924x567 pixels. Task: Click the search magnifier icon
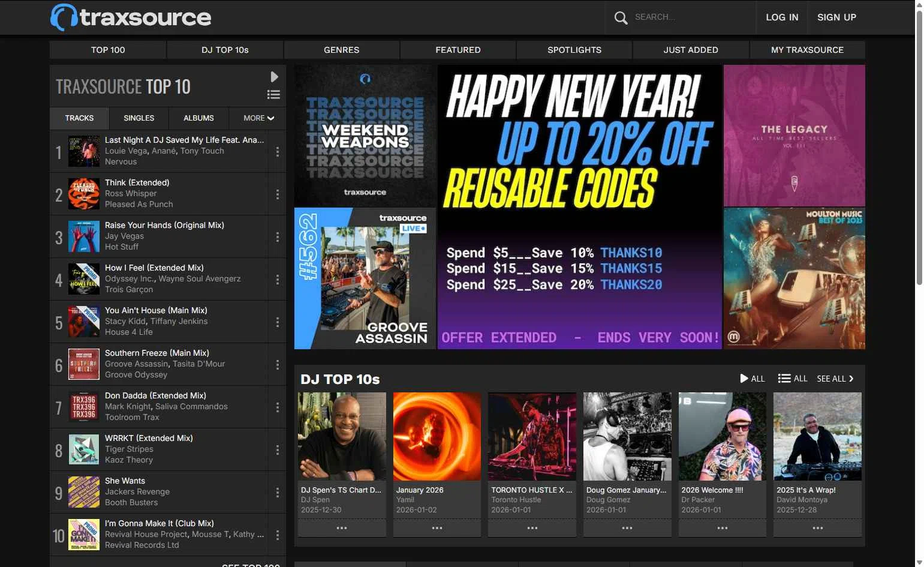tap(621, 17)
